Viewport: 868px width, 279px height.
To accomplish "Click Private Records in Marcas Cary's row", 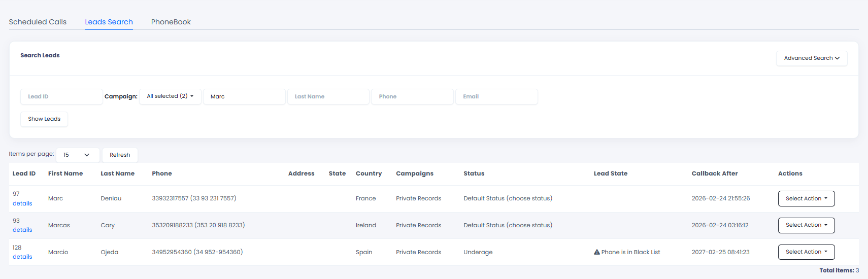I will (x=419, y=225).
